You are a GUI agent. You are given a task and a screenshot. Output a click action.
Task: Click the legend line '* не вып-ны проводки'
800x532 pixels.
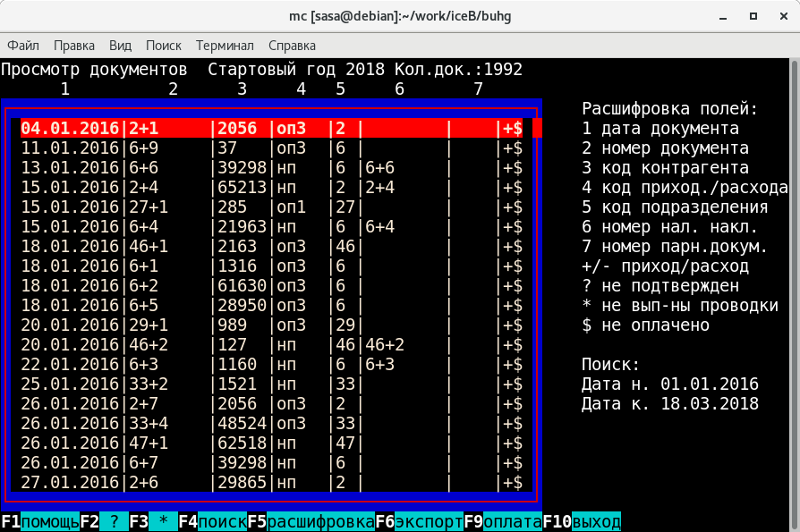pos(680,305)
